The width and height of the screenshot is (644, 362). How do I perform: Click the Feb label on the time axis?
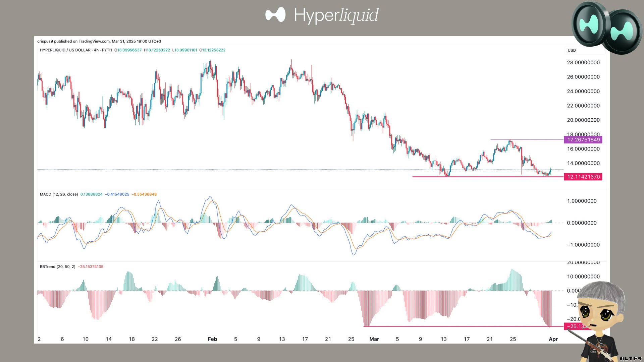[x=212, y=339]
